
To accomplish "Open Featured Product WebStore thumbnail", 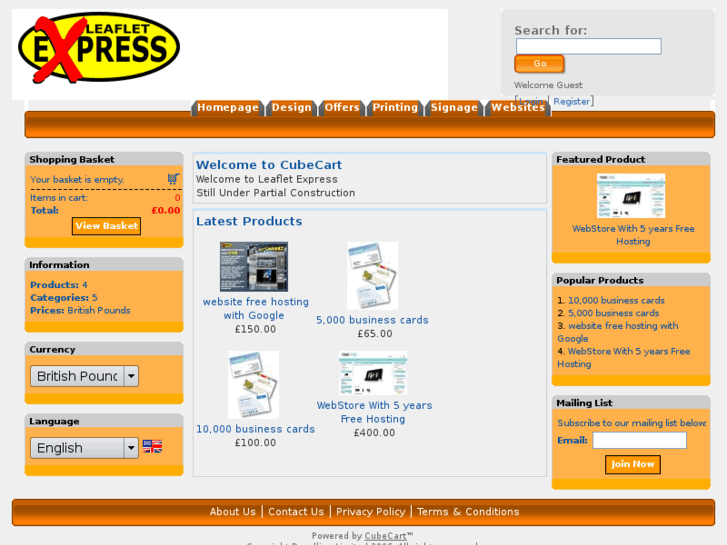I will (631, 196).
